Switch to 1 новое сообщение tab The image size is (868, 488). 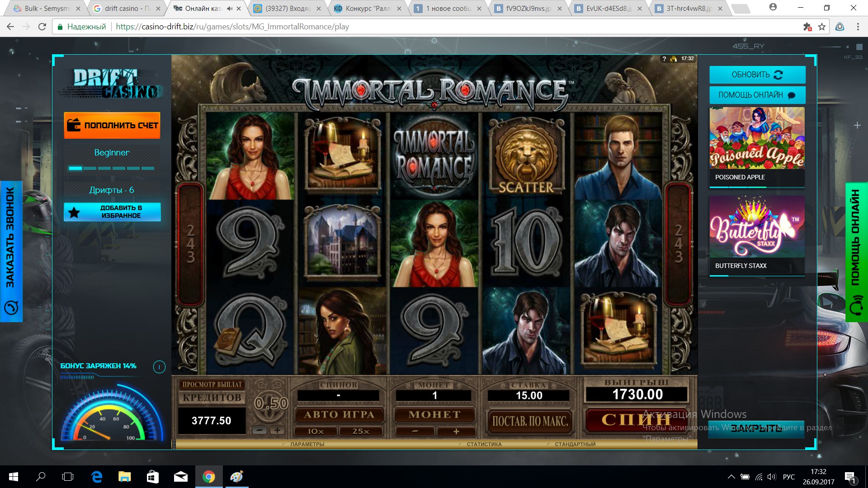448,8
